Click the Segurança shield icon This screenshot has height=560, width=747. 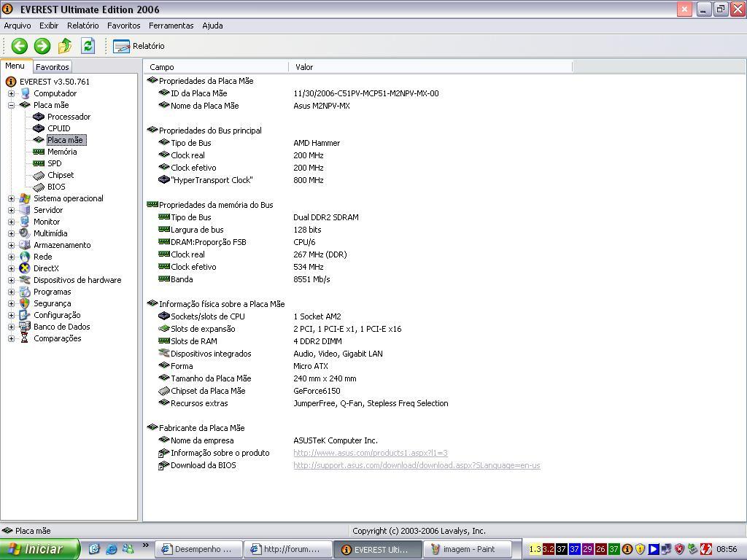click(25, 303)
